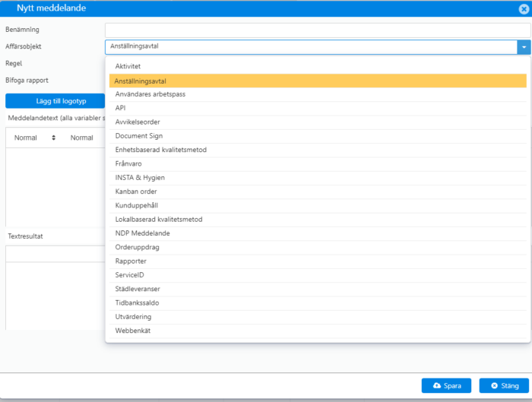532x402 pixels.
Task: Click the Nytt meddelande title text
Action: [x=51, y=8]
